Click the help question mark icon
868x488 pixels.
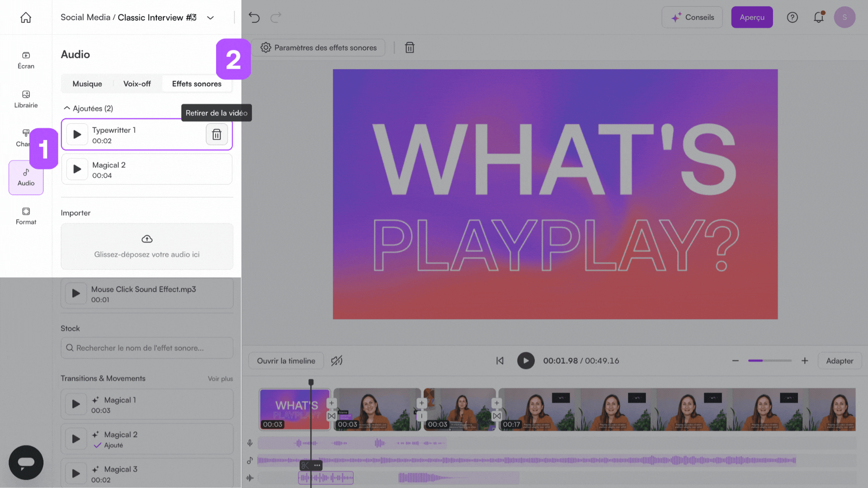click(792, 18)
